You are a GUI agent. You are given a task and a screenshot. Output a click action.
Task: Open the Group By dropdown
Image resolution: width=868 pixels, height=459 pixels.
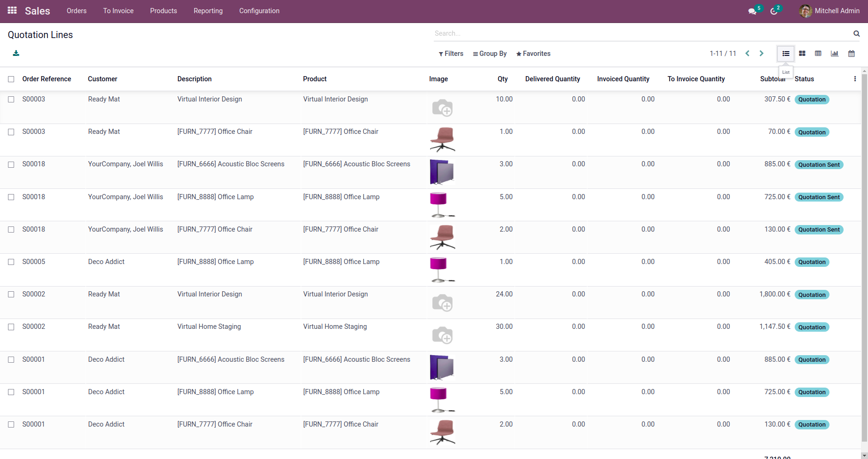[x=490, y=54]
